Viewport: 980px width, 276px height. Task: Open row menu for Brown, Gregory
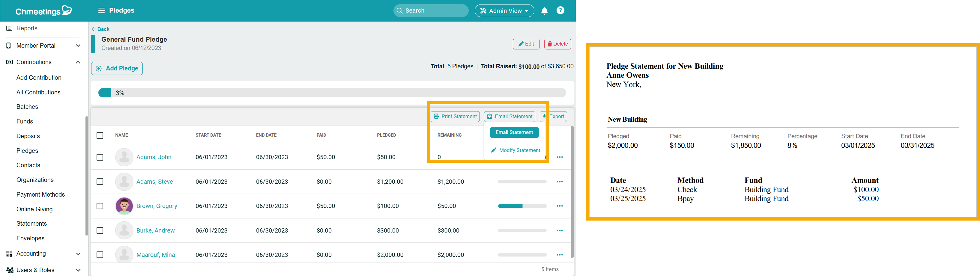point(560,206)
